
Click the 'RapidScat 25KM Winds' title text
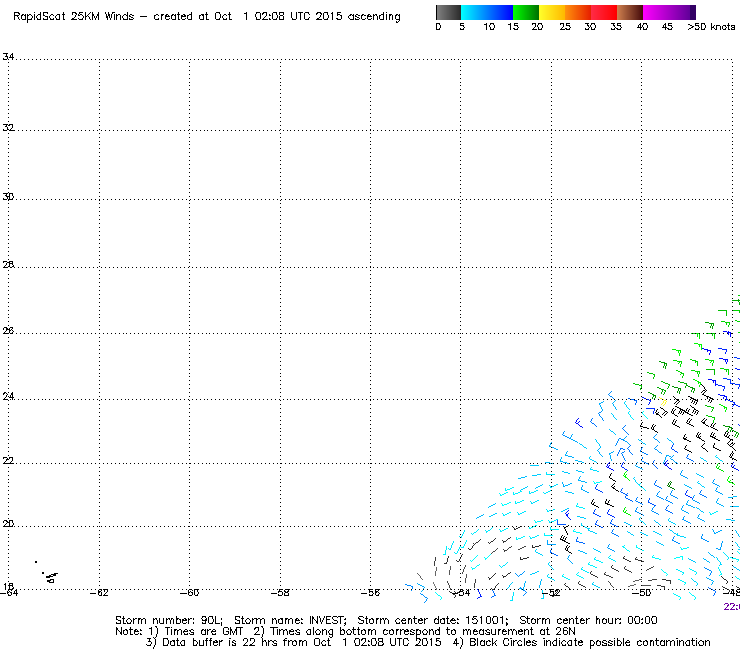[74, 17]
